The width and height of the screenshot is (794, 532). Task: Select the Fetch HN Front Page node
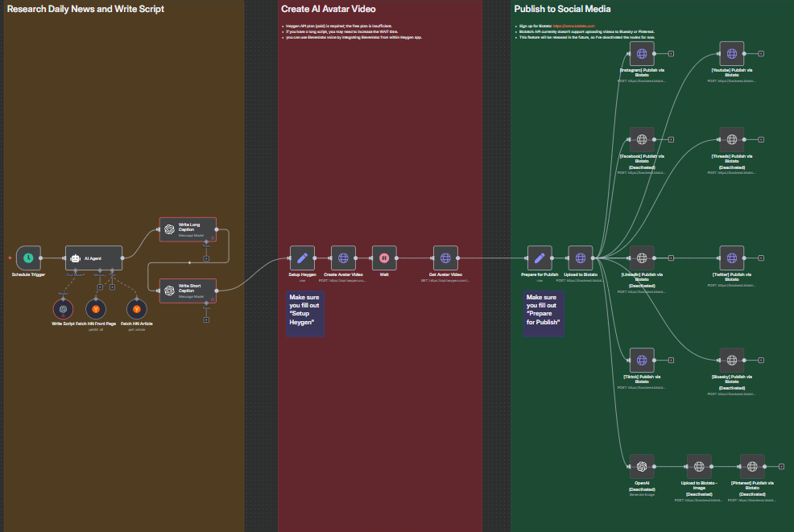[x=96, y=308]
